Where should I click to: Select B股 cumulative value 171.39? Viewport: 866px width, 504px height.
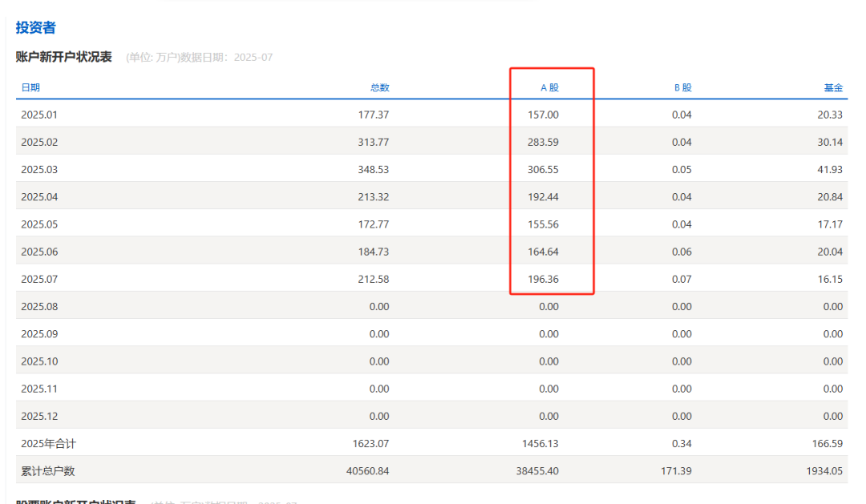click(x=676, y=471)
